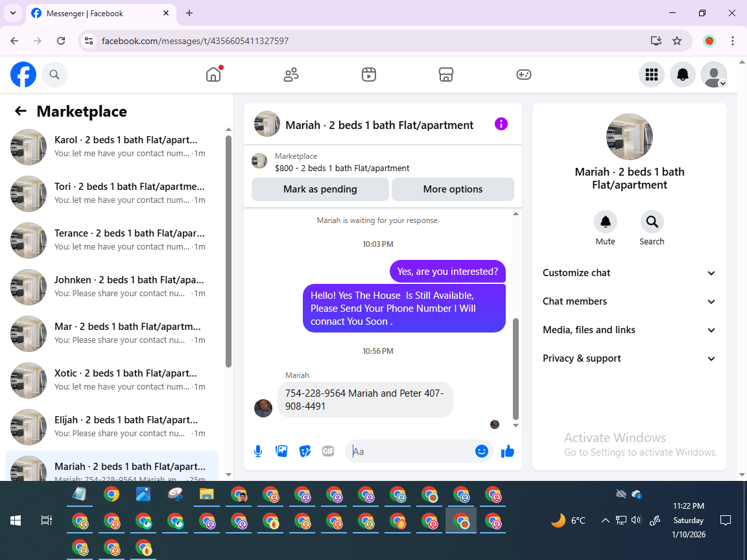
Task: Select Mariah conversation in list
Action: point(112,466)
